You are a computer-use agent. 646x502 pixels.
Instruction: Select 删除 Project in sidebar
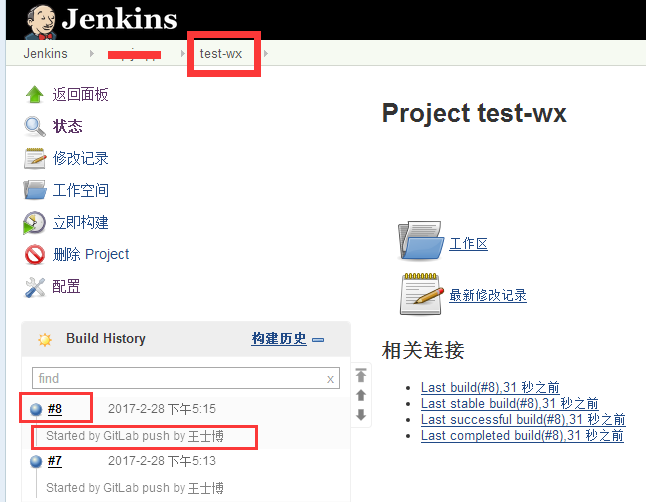91,254
